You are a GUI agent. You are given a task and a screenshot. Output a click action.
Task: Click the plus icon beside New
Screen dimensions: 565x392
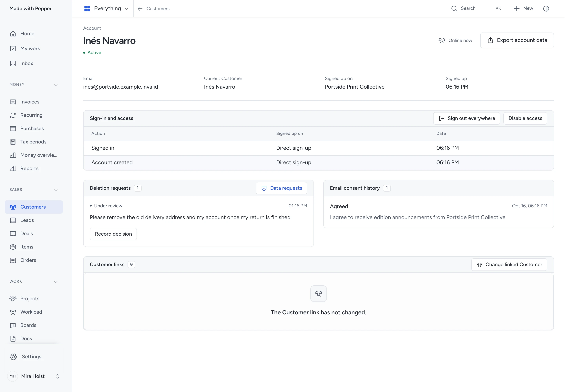click(x=517, y=9)
